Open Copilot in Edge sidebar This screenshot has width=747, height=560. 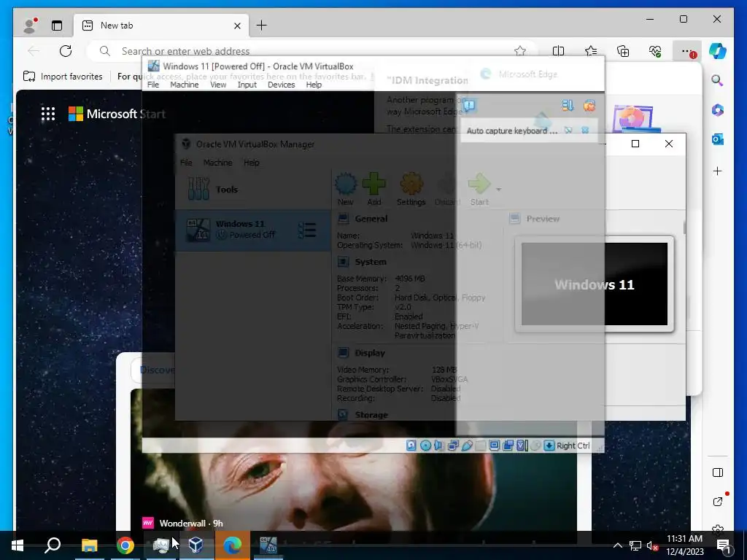[718, 51]
